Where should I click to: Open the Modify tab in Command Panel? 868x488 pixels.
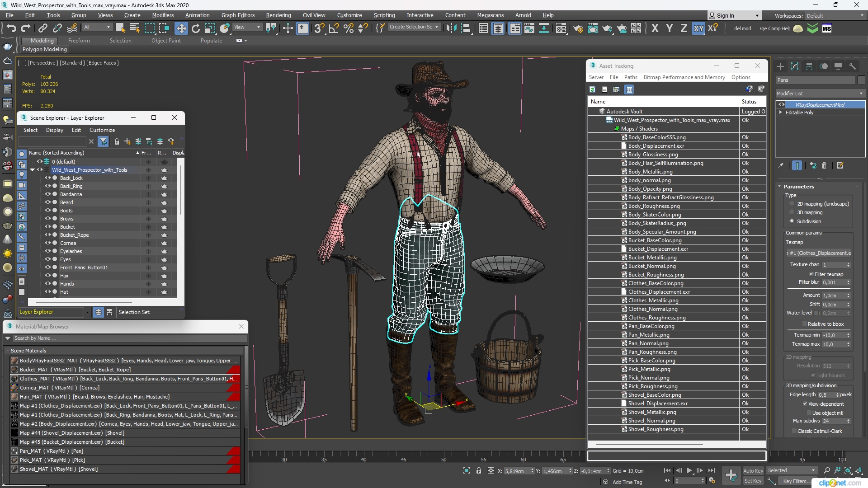point(795,66)
